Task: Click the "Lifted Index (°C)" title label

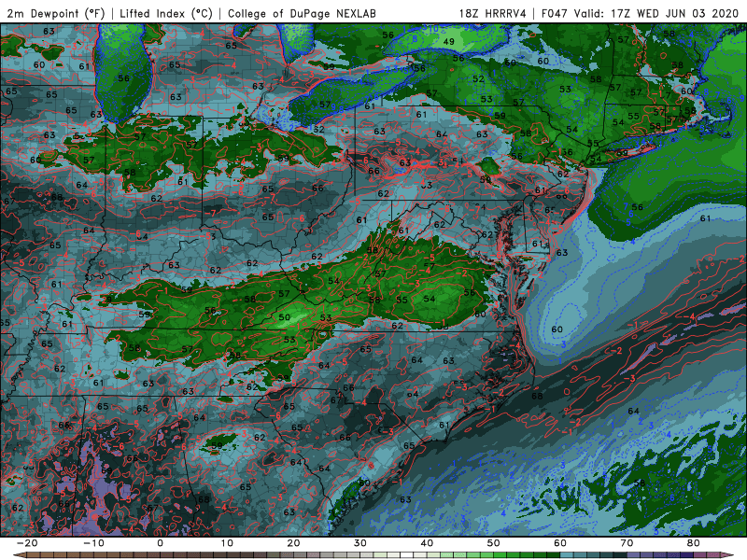Action: [x=166, y=13]
